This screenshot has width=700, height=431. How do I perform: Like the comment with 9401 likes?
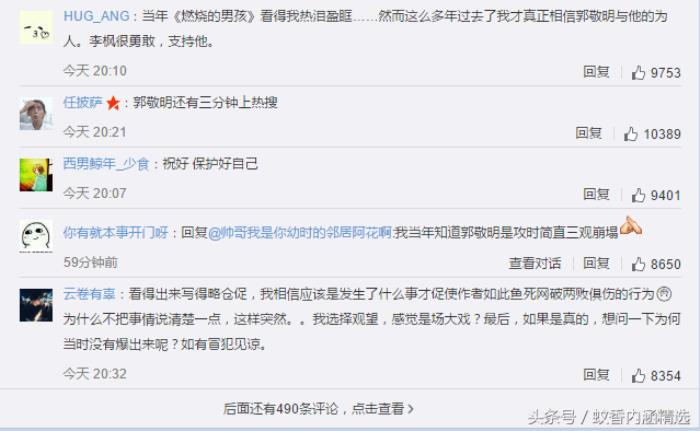(x=638, y=195)
